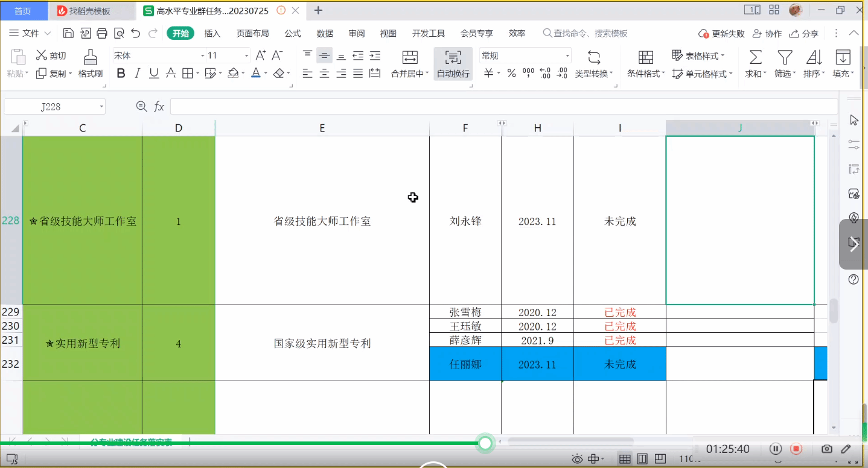Click the increase font size icon
868x468 pixels.
pos(261,55)
